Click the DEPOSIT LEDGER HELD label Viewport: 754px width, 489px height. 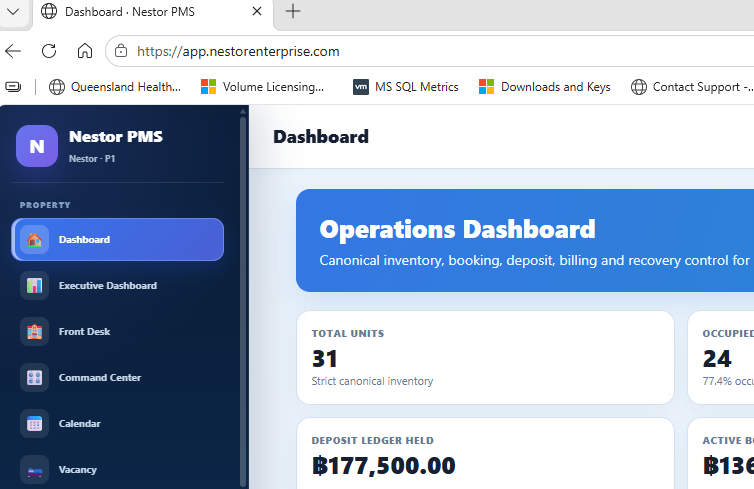[x=373, y=440]
